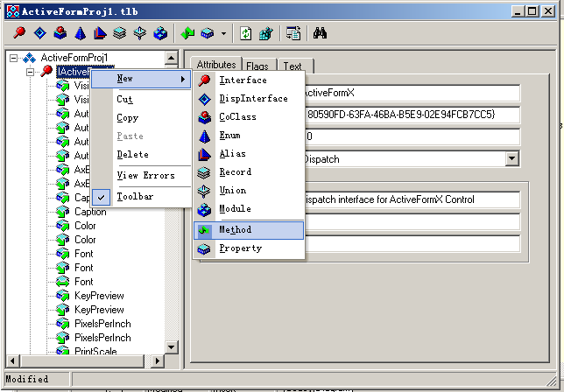Click the binoculars icon in toolbar
This screenshot has width=564, height=392.
tap(320, 34)
